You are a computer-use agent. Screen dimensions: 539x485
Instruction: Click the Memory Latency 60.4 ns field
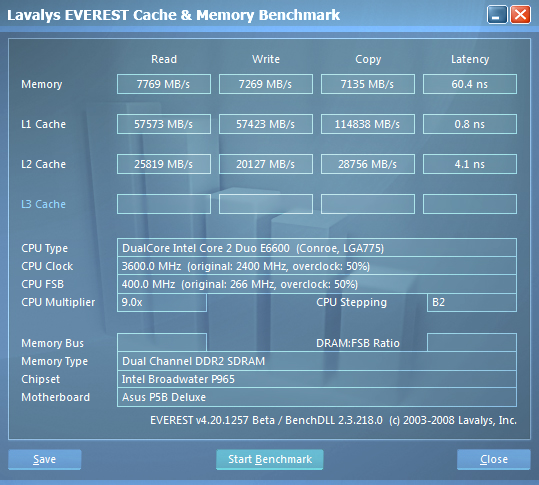pyautogui.click(x=470, y=84)
